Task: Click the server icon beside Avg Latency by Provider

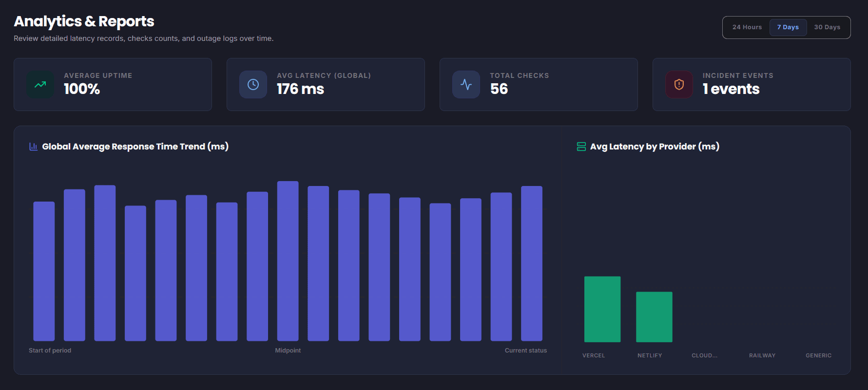Action: click(x=581, y=147)
